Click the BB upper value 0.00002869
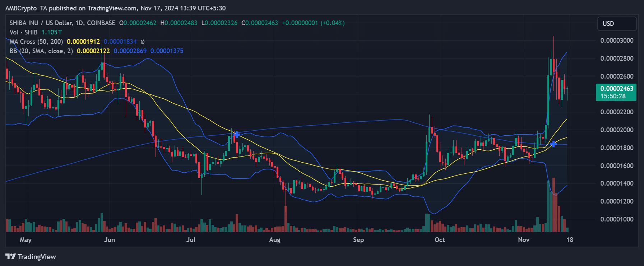This screenshot has width=644, height=266. [130, 51]
